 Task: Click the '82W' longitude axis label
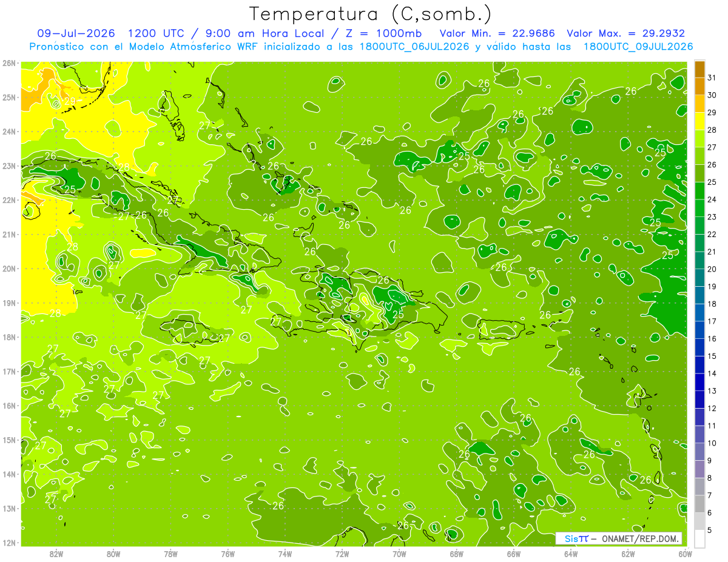point(56,554)
